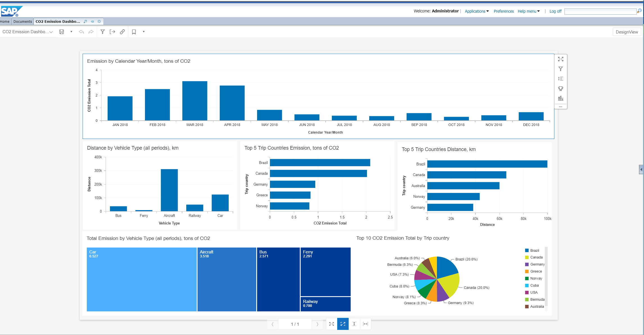Select the MAR 2018 bar
644x335 pixels.
click(195, 101)
